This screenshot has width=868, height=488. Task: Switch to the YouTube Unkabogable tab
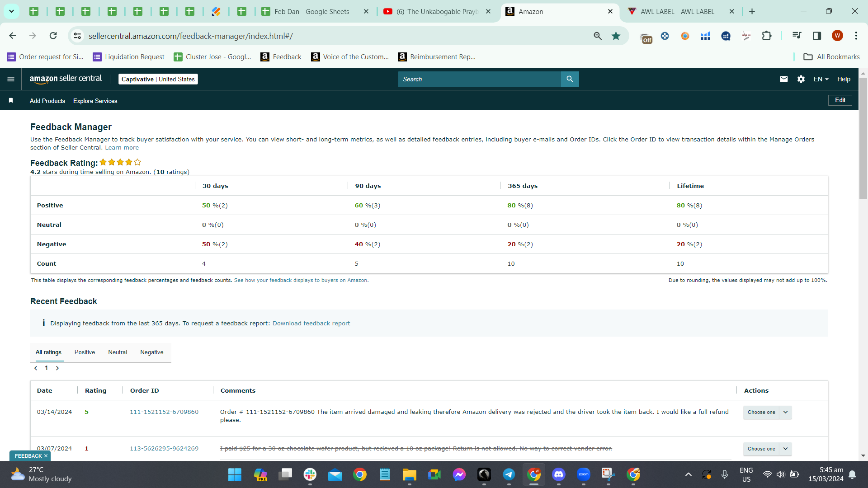tap(437, 11)
